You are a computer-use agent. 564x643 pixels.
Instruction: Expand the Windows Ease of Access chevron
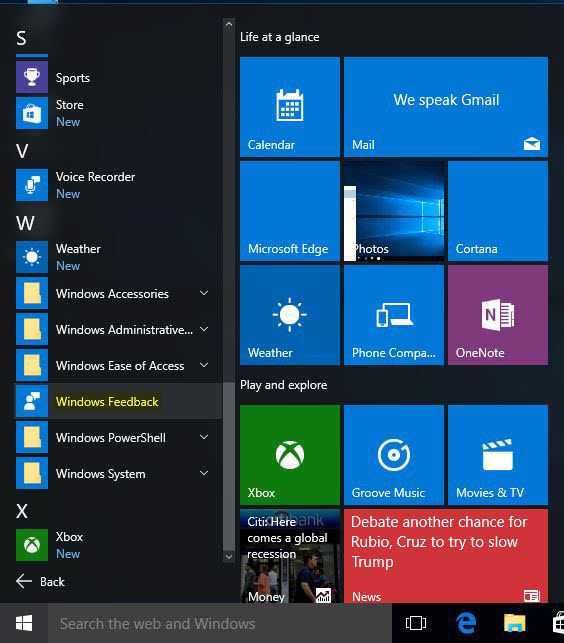tap(204, 365)
